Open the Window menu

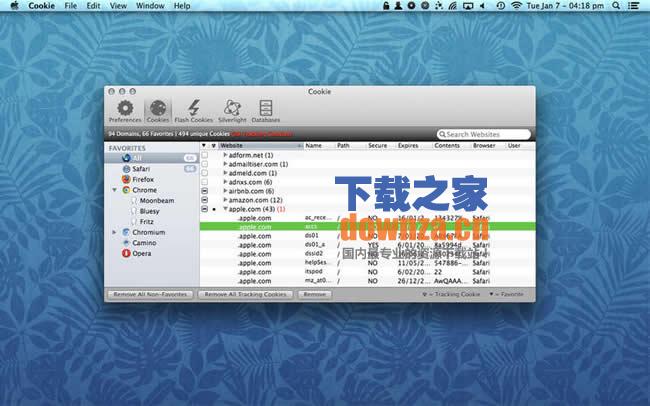tap(150, 5)
